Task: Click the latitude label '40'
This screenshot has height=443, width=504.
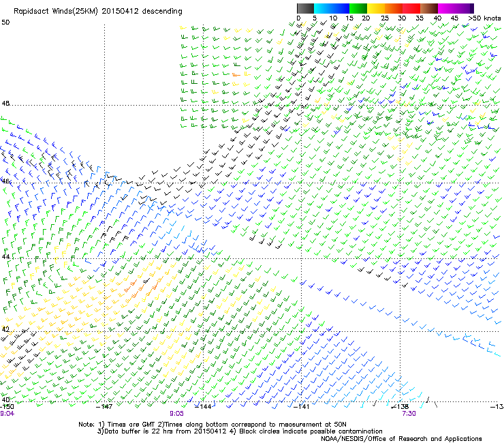Action: [5, 400]
